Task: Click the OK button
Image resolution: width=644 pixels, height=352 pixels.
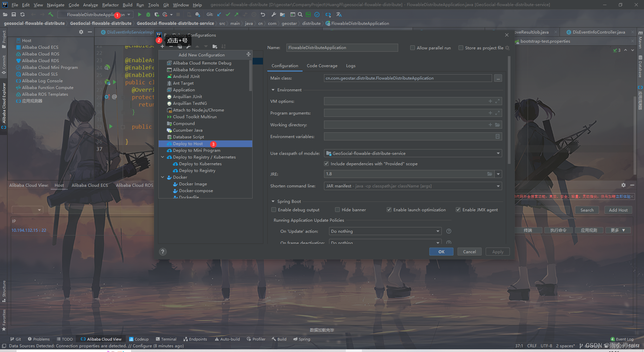Action: [441, 252]
